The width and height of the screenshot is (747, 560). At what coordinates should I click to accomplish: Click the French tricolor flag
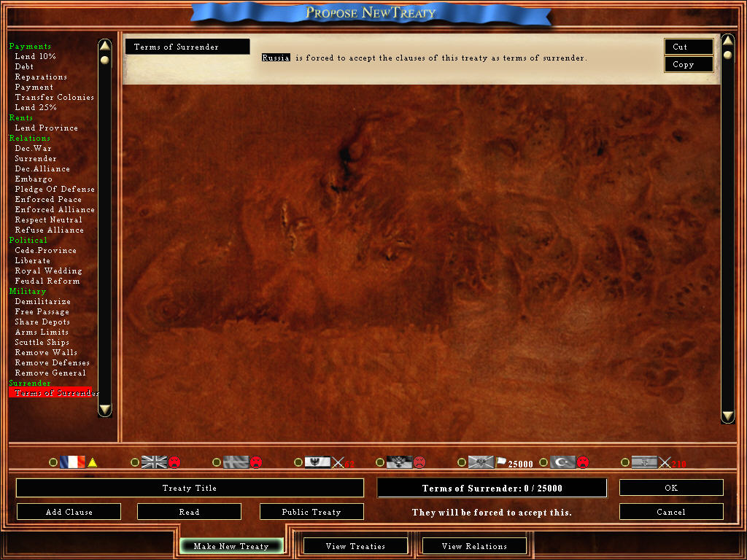[x=72, y=462]
